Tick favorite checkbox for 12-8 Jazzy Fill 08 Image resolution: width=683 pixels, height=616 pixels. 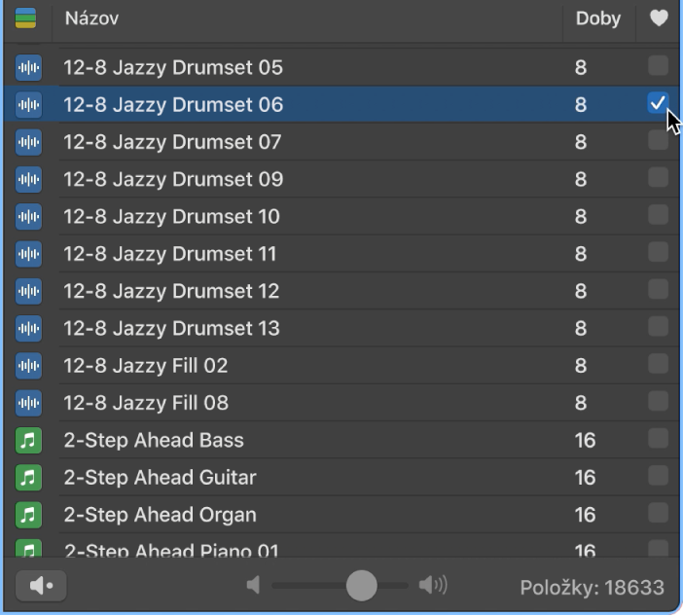[658, 402]
